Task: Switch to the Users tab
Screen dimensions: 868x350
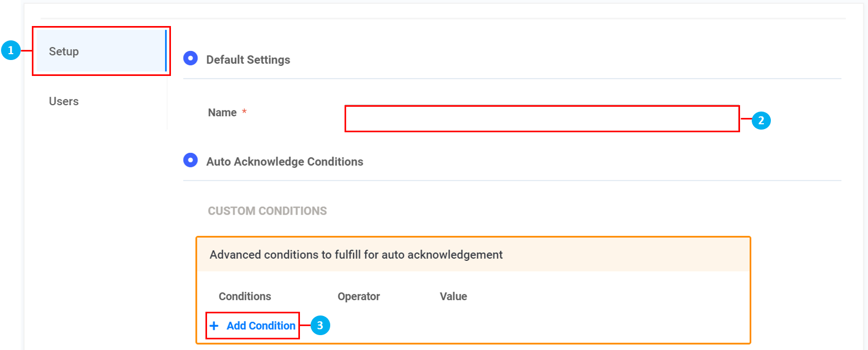Action: (x=64, y=101)
